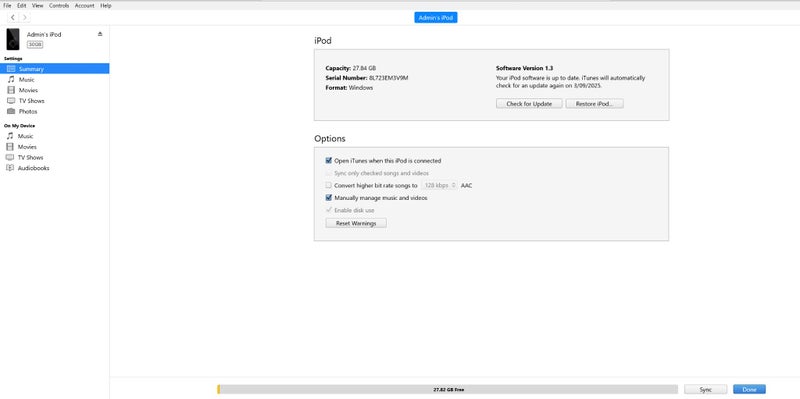The image size is (800, 399).
Task: Click the iPod device image in sidebar
Action: (x=13, y=39)
